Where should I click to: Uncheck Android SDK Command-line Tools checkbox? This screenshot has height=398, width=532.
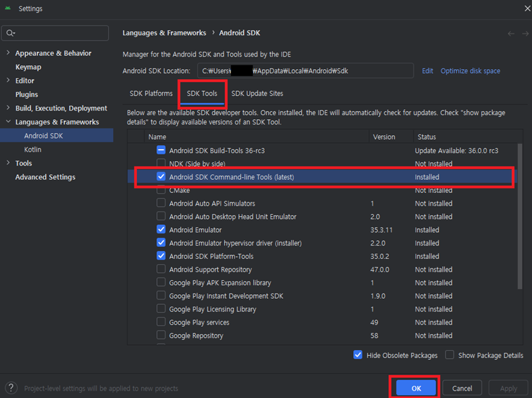click(x=161, y=176)
